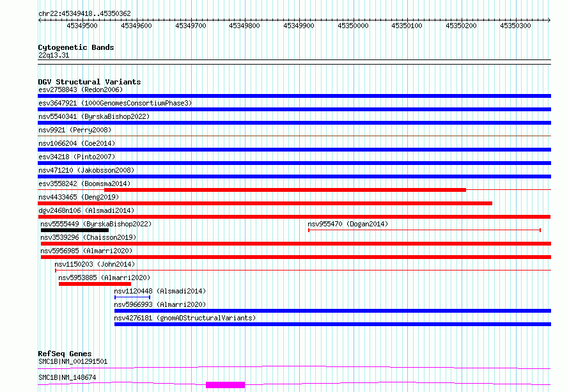Open the nsv1150203 (John2014) label
Image resolution: width=569 pixels, height=392 pixels.
click(x=95, y=264)
